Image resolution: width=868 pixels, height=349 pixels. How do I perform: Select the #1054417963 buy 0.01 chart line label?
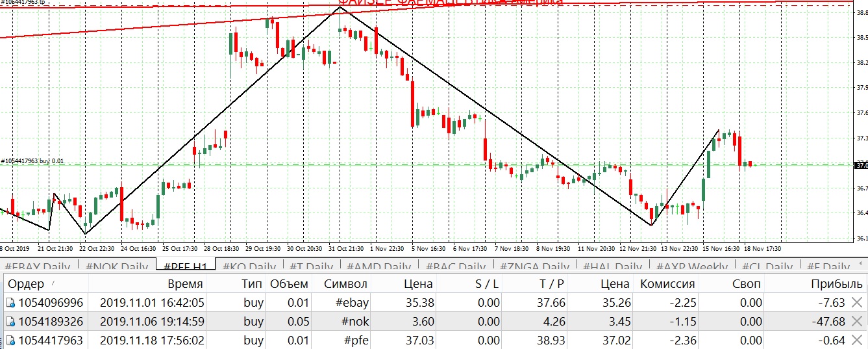[x=32, y=161]
